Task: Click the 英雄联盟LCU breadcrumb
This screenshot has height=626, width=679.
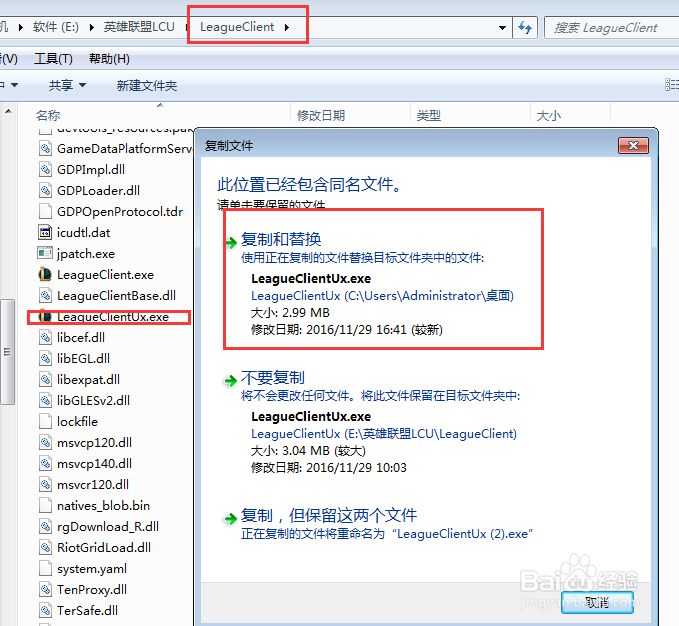Action: (139, 27)
